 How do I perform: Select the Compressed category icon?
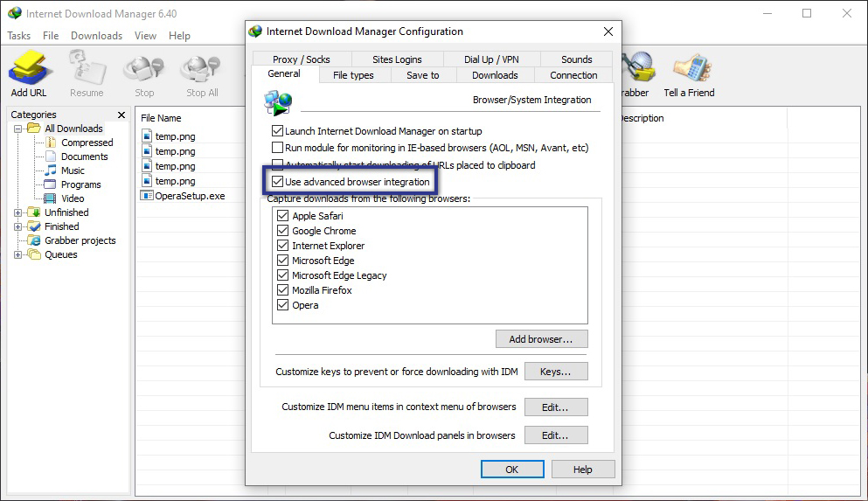pyautogui.click(x=51, y=143)
